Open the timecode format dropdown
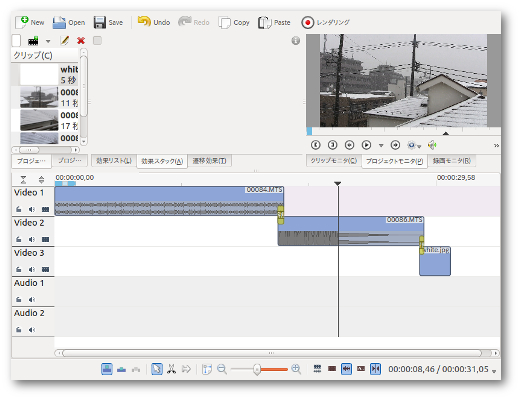 (494, 371)
